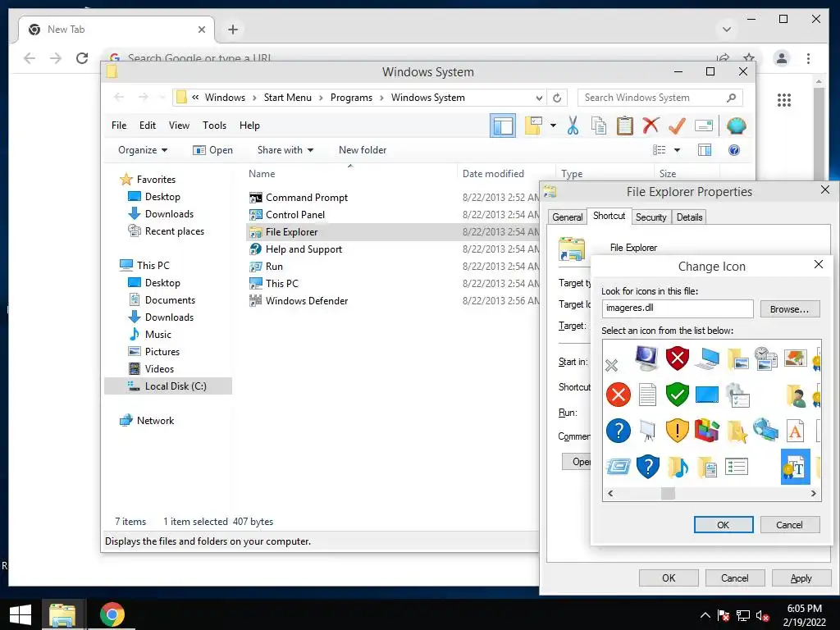The height and width of the screenshot is (630, 840).
Task: Toggle the preview pane icon
Action: point(705,150)
